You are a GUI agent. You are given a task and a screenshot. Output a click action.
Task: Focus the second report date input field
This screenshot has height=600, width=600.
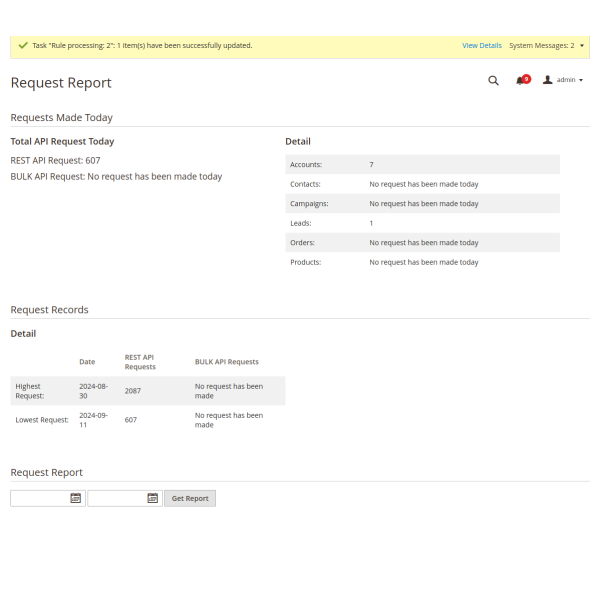coord(117,498)
